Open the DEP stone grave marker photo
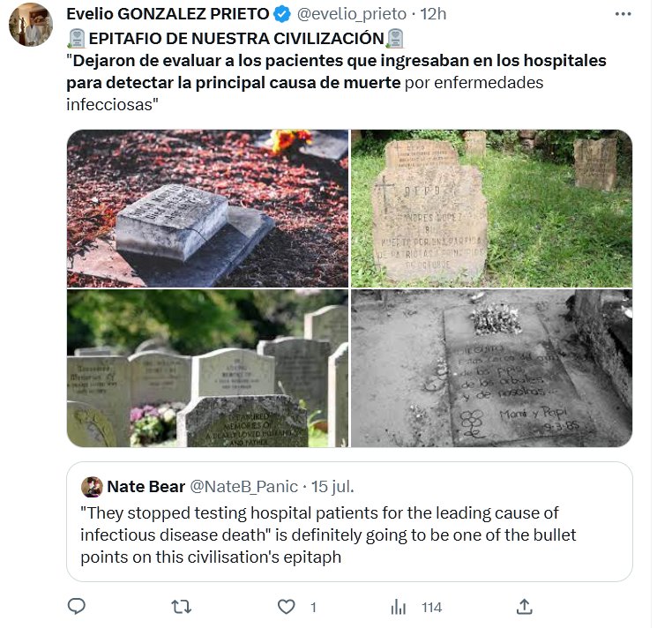This screenshot has width=672, height=628. click(x=491, y=208)
